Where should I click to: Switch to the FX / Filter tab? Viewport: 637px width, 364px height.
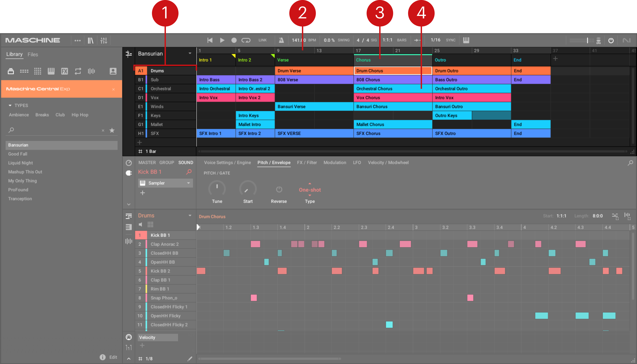click(x=307, y=162)
